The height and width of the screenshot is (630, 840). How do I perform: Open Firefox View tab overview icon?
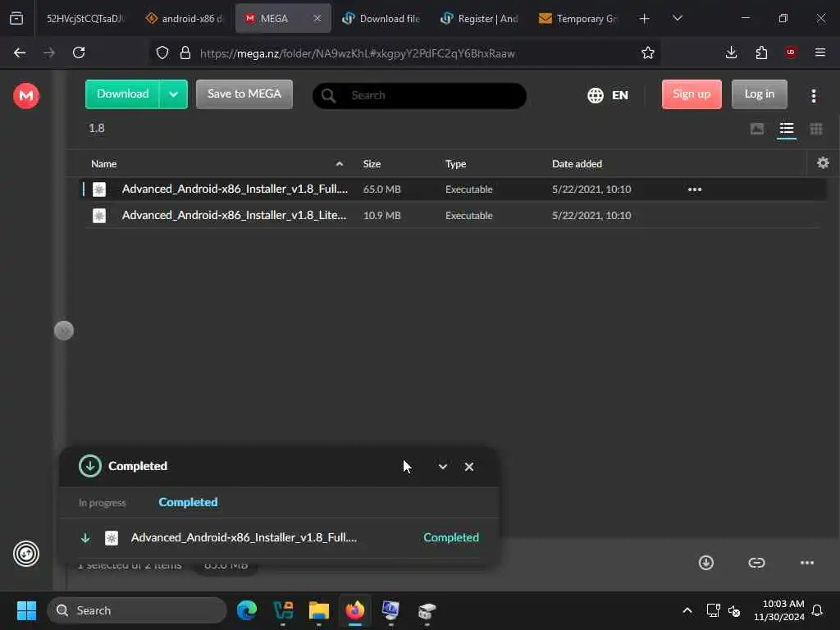click(16, 18)
